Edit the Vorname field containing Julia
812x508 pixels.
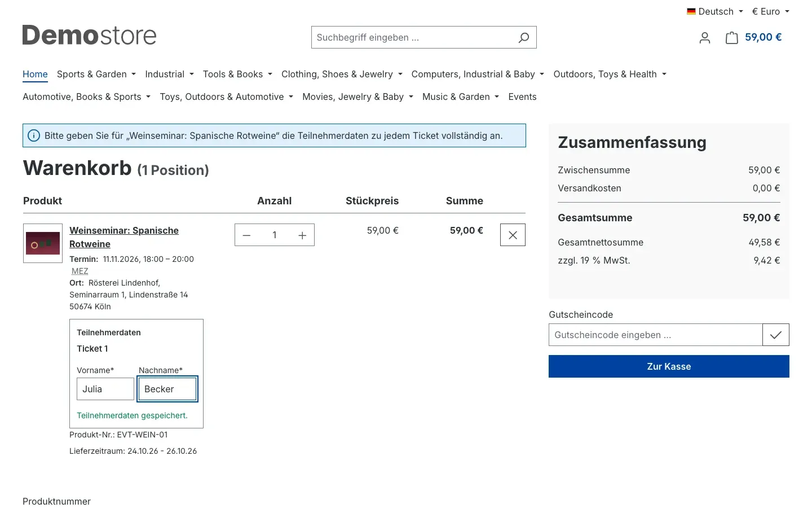pos(105,389)
